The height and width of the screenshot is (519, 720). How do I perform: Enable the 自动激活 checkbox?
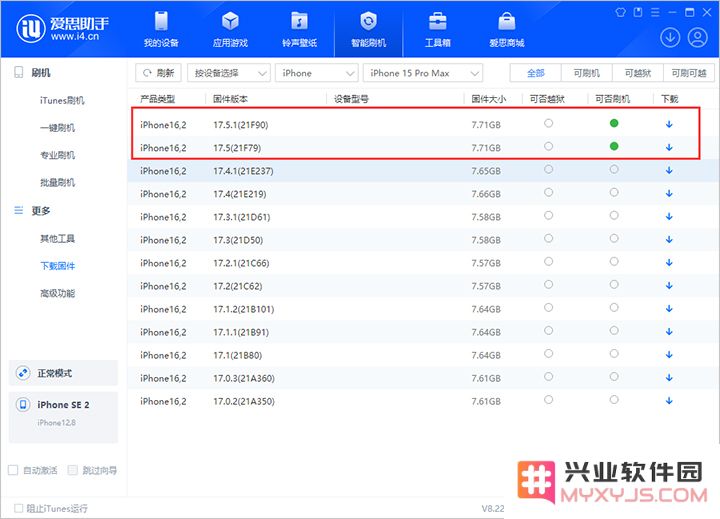[13, 470]
